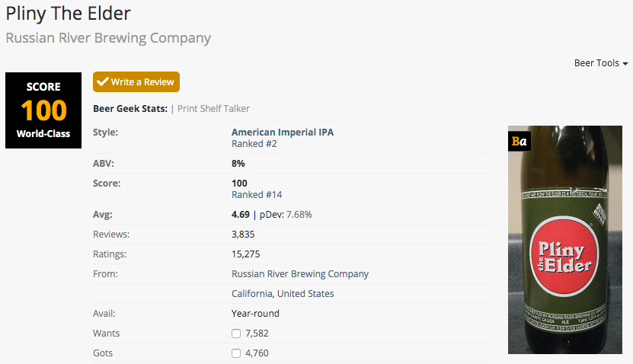
Task: Open the Beer Tools dropdown
Action: tap(600, 63)
